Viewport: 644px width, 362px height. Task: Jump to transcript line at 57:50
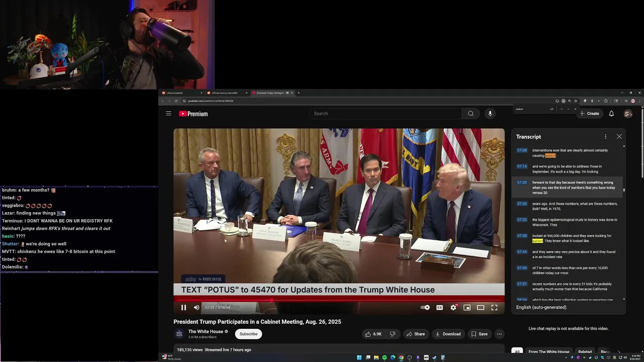pyautogui.click(x=568, y=270)
